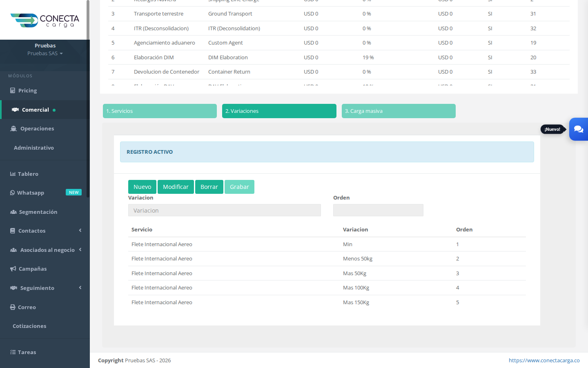Select the Mas 50Kg variation row

(327, 273)
